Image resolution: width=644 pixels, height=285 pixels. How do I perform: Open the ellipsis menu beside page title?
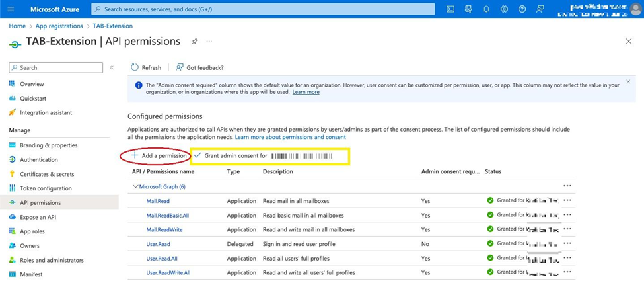click(209, 42)
